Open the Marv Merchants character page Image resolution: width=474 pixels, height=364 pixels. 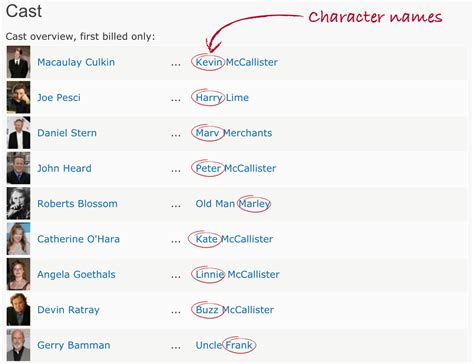point(234,133)
